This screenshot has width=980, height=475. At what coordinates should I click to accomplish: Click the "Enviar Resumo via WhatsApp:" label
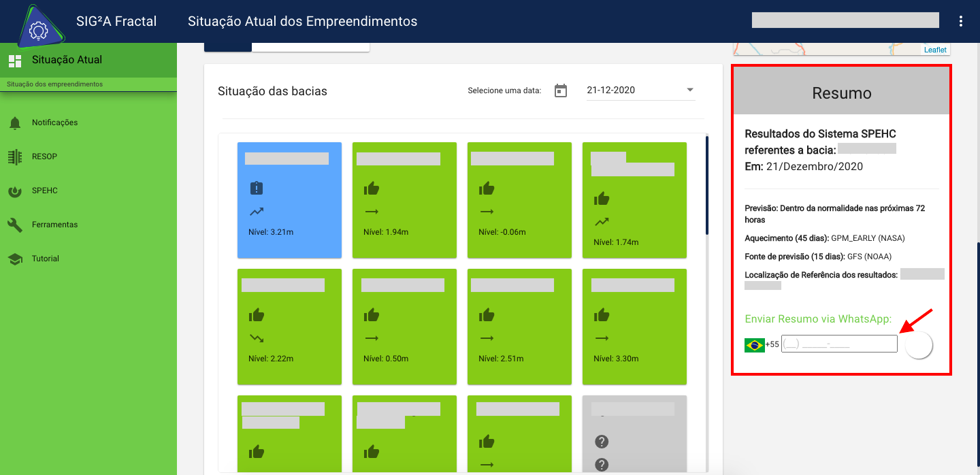tap(818, 319)
